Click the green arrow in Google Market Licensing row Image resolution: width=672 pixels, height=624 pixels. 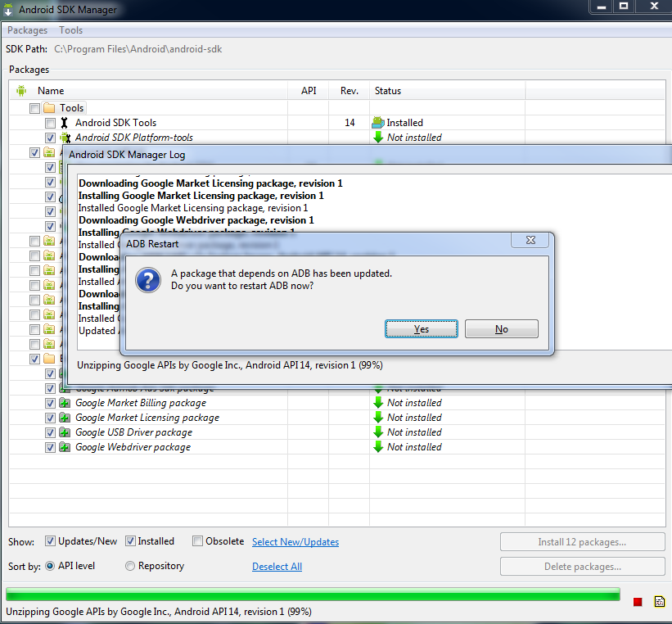378,418
